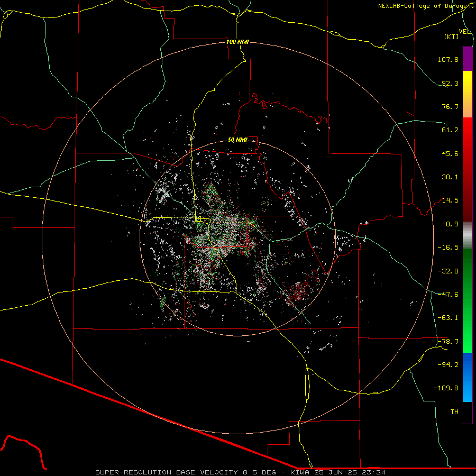Click the -78.7 velocity scale value
The image size is (476, 476).
(448, 341)
